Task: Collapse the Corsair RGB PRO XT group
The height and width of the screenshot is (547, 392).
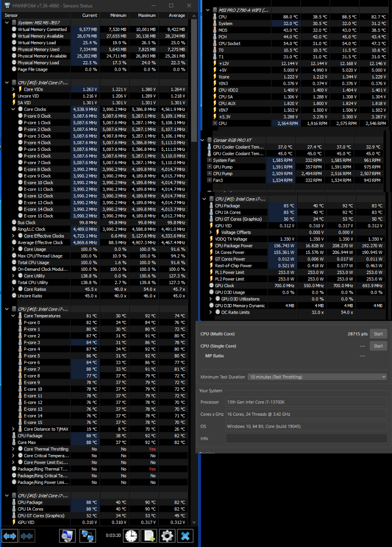Action: coord(202,140)
